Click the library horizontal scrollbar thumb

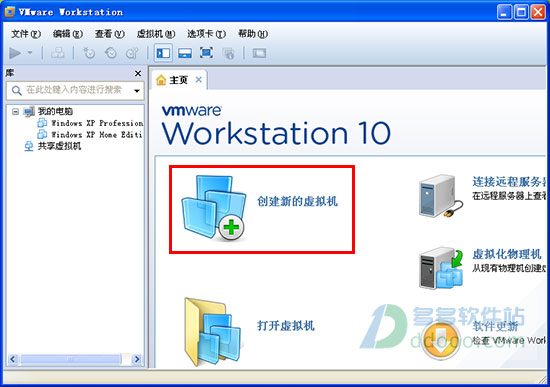point(71,359)
